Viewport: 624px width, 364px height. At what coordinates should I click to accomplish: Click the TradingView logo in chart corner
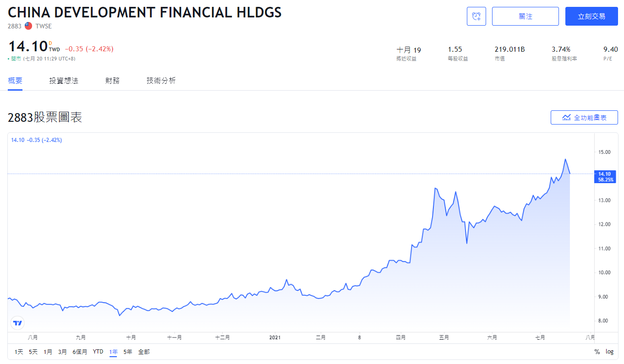coord(17,323)
